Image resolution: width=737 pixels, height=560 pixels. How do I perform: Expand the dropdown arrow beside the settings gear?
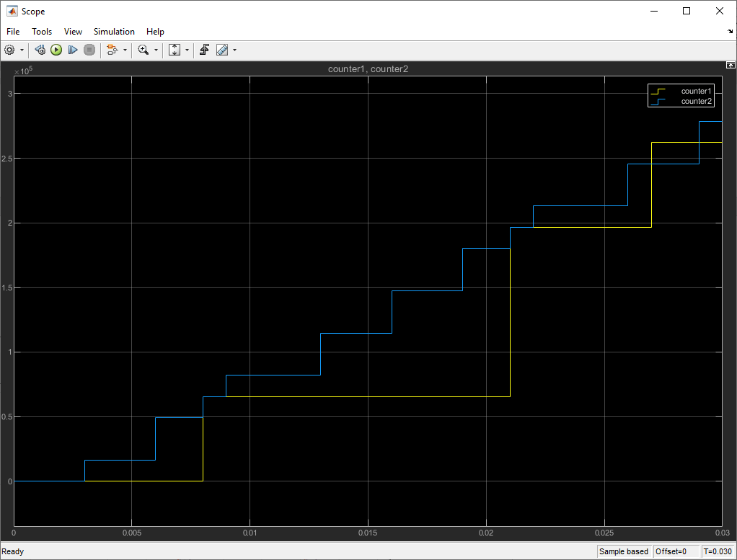pyautogui.click(x=22, y=50)
